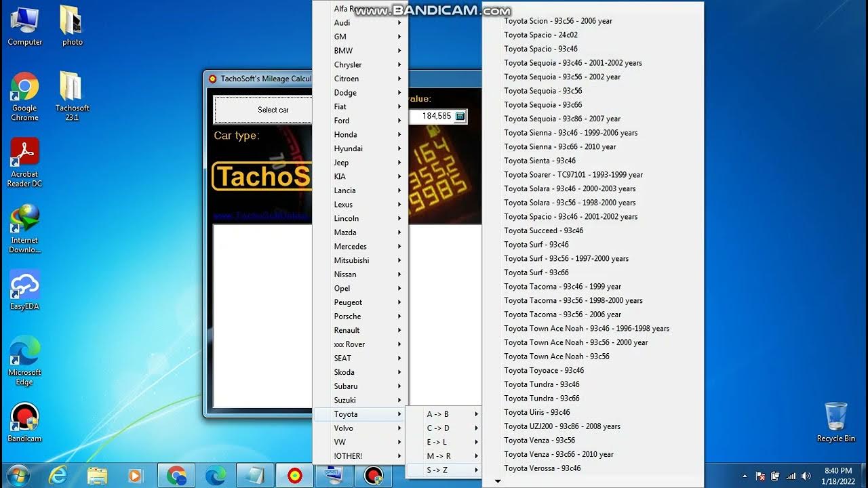Launch Bandicam from the desktop icon

coord(25,423)
